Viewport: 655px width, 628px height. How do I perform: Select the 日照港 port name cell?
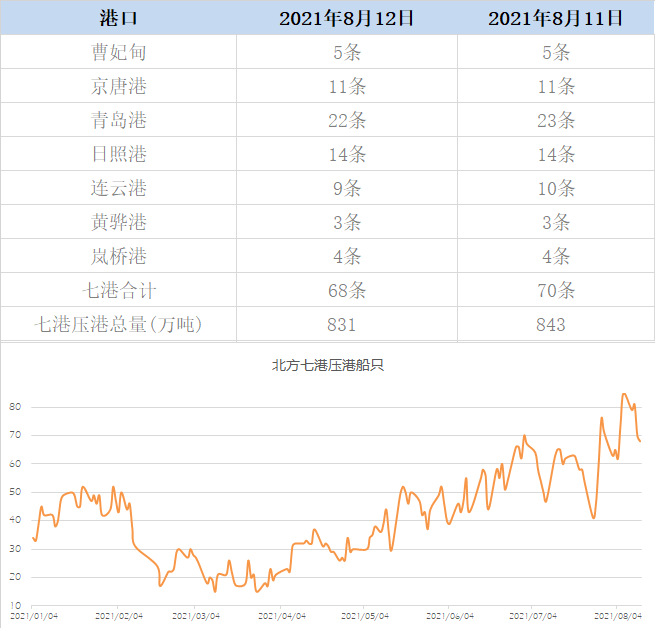(119, 154)
